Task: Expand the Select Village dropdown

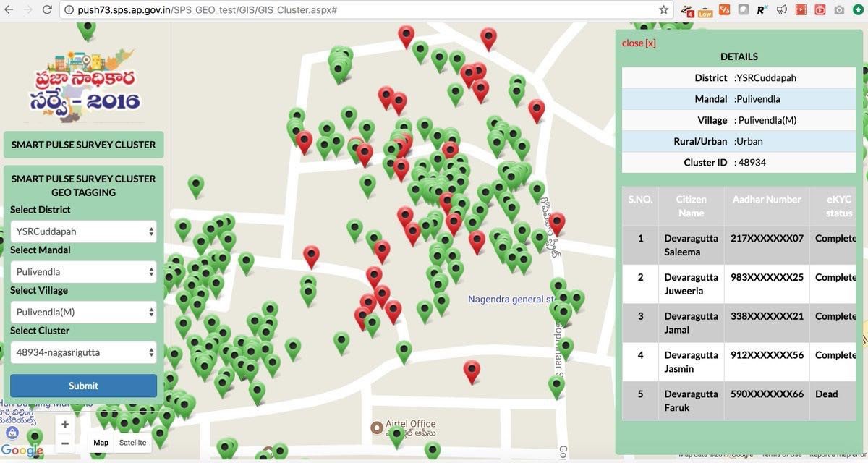Action: tap(84, 312)
